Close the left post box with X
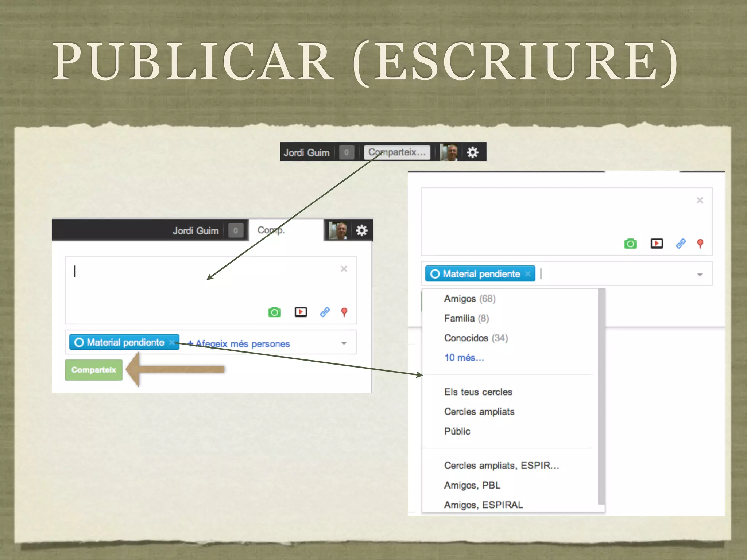This screenshot has height=560, width=747. point(344,269)
